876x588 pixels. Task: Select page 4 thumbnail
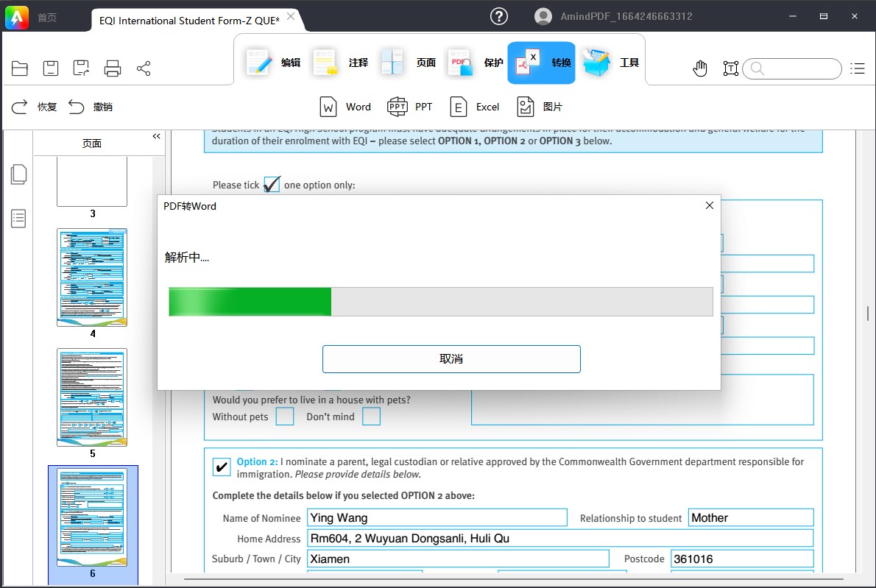click(x=92, y=277)
